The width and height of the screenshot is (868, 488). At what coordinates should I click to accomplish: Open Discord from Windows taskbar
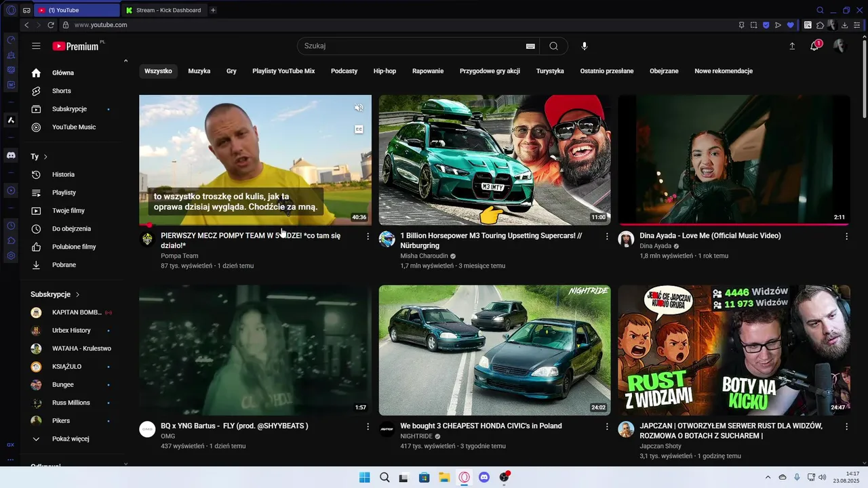click(x=484, y=477)
